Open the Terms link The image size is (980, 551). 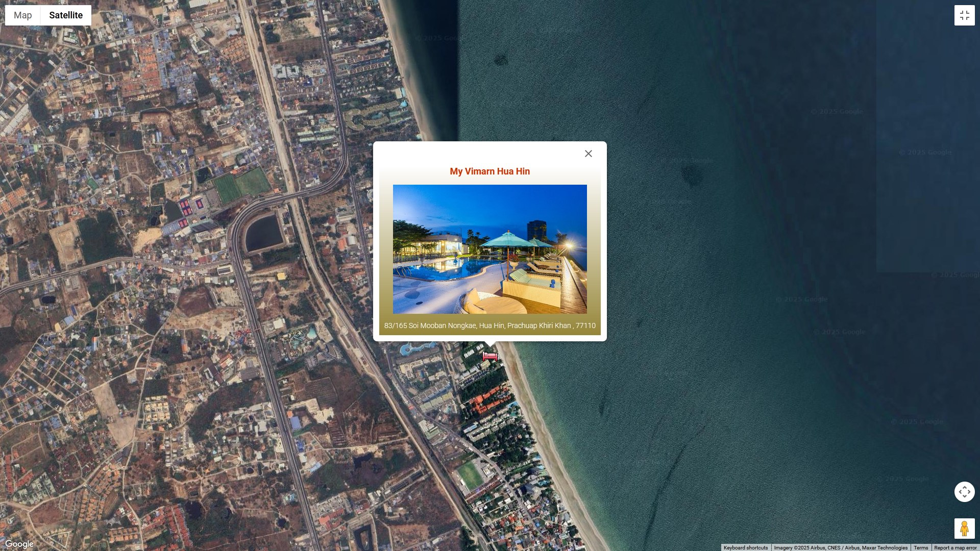pyautogui.click(x=921, y=547)
